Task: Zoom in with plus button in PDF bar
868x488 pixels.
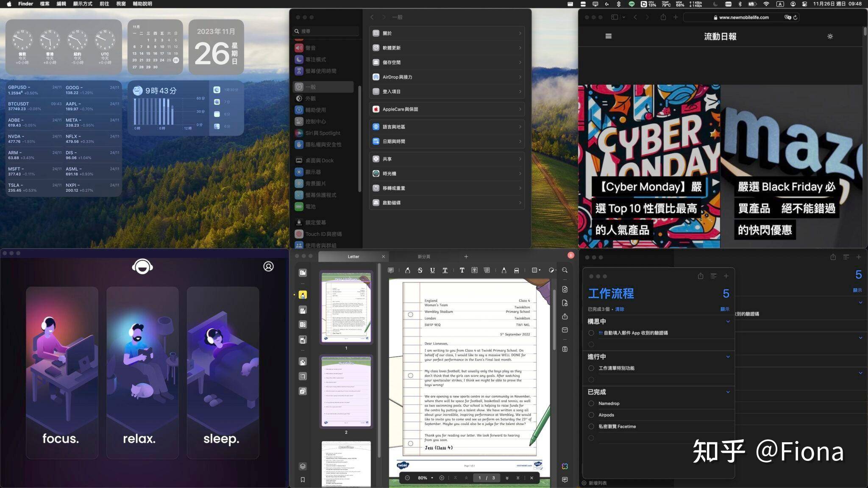Action: tap(442, 478)
